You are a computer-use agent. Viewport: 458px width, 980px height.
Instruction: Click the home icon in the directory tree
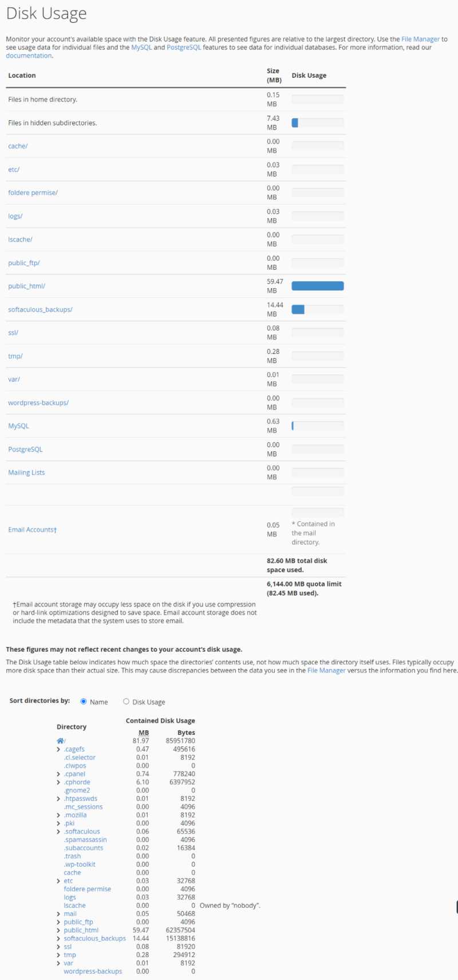pyautogui.click(x=60, y=741)
